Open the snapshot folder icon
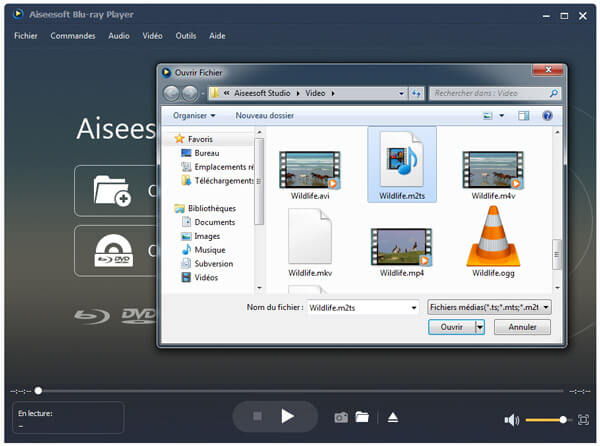This screenshot has width=600, height=446. 362,417
